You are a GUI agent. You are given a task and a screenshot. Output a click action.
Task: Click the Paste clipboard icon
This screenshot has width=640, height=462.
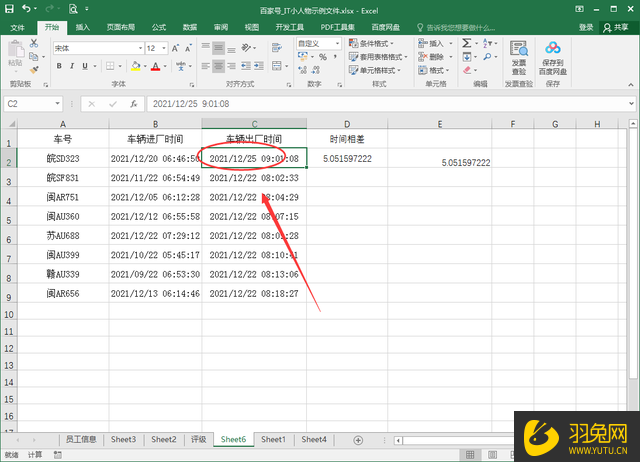tap(16, 49)
